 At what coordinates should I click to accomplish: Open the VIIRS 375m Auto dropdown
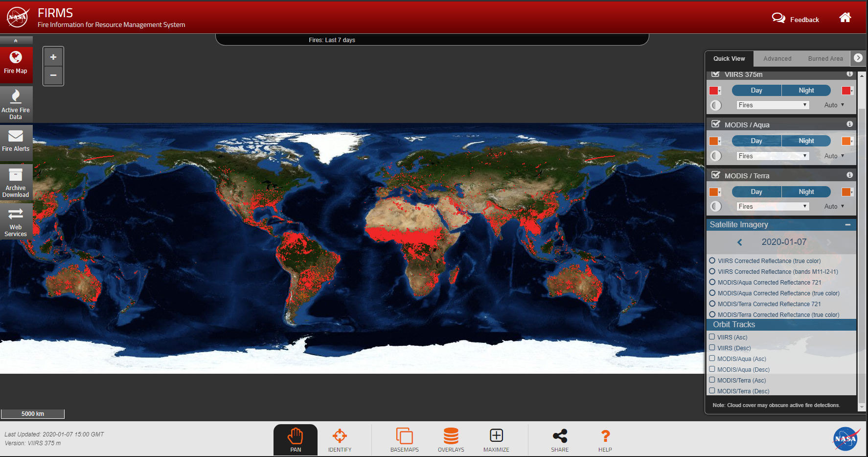(834, 105)
